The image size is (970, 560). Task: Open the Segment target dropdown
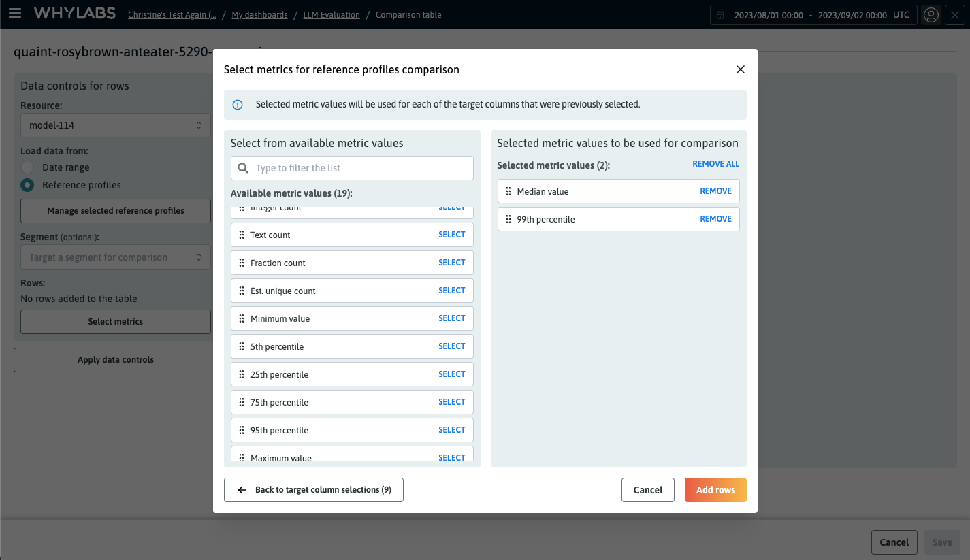115,257
